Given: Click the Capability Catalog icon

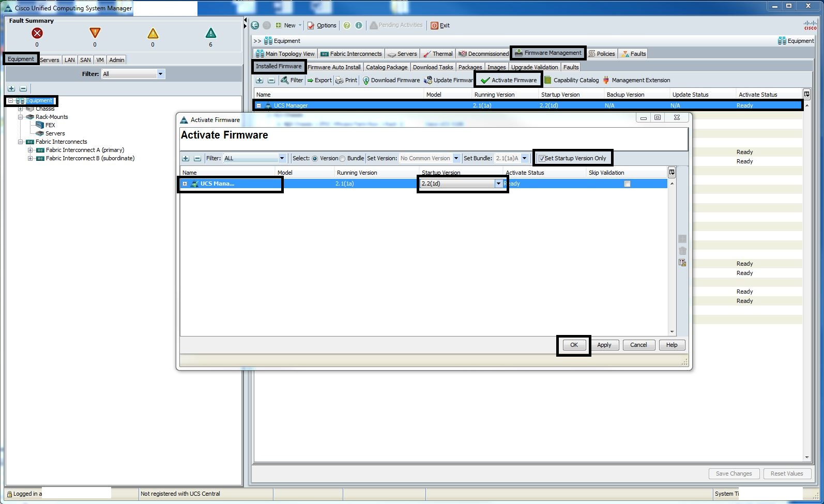Looking at the screenshot, I should (x=547, y=80).
